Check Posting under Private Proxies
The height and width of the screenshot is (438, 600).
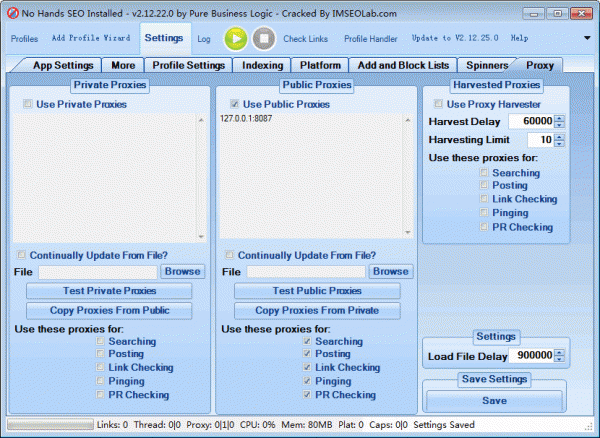[x=100, y=353]
